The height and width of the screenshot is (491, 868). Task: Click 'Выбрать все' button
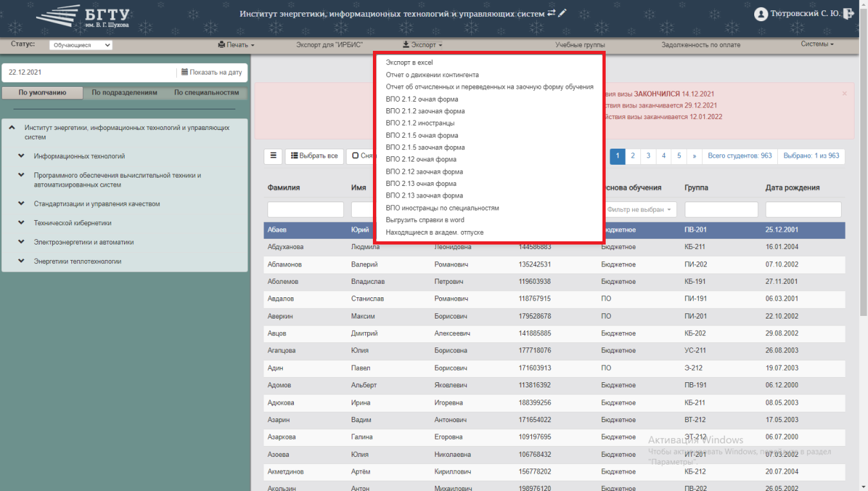point(314,156)
